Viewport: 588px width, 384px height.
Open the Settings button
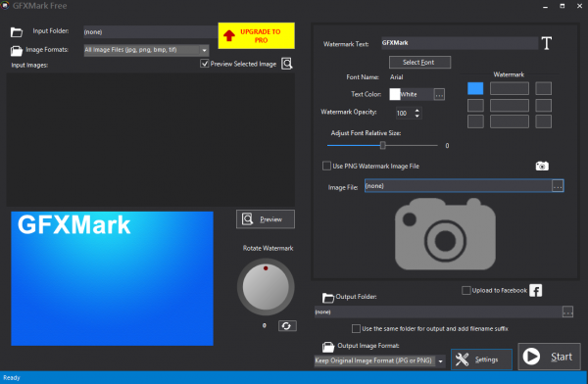pos(481,360)
